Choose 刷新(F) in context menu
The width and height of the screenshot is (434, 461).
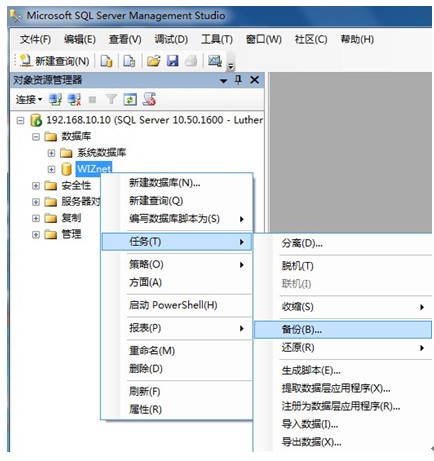click(x=177, y=391)
